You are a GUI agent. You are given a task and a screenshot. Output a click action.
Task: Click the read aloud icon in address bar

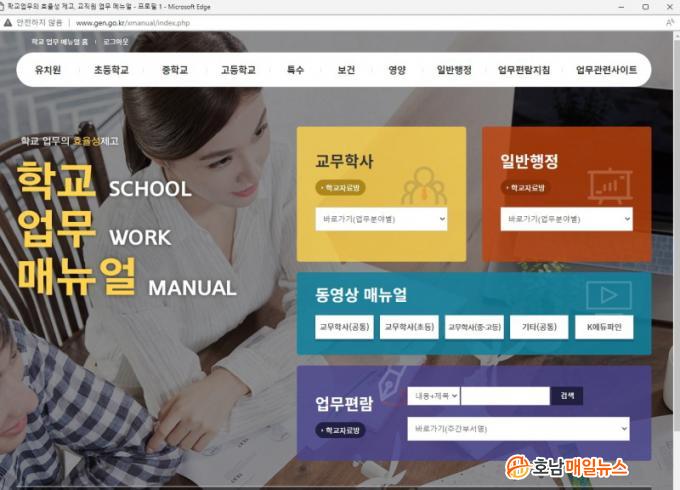[670, 22]
